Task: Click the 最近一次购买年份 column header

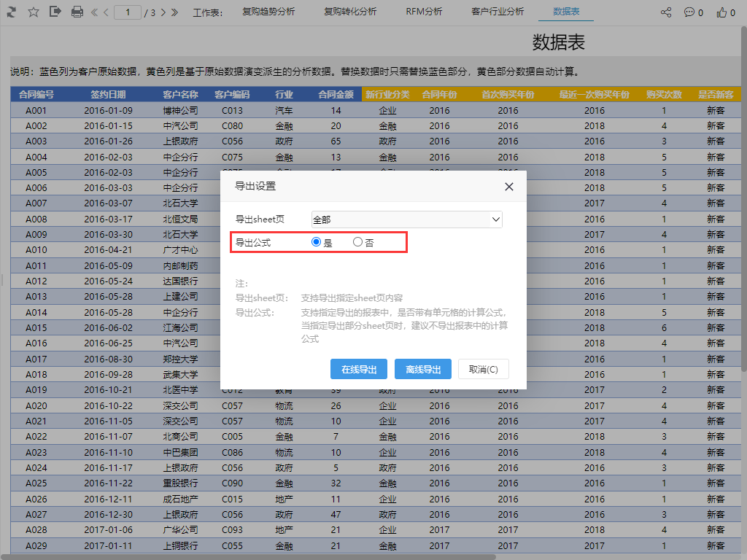Action: 594,94
